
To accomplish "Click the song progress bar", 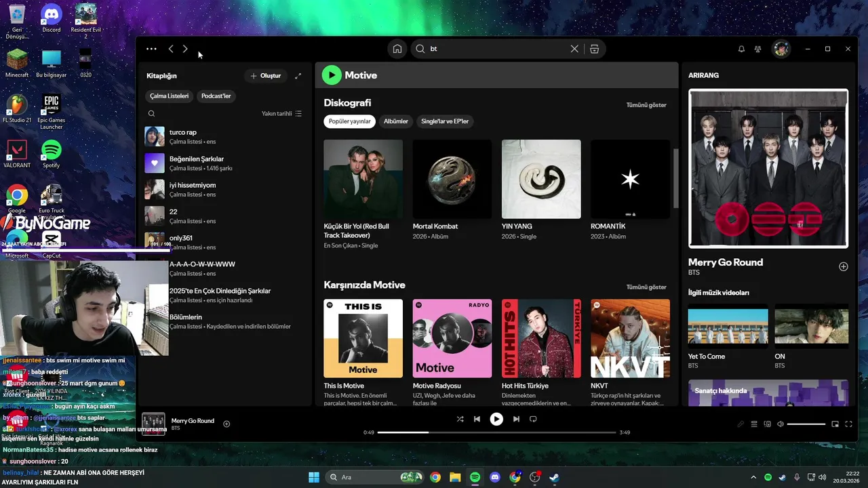I will 496,432.
